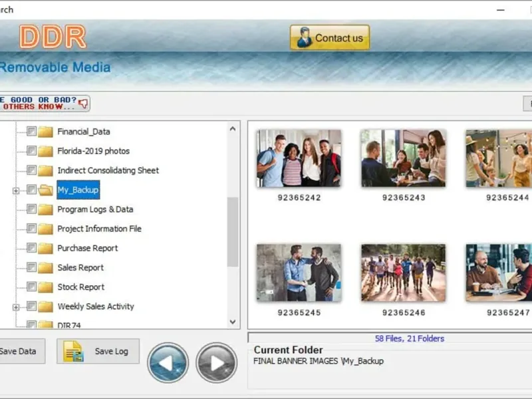
Task: Select the Purchase Report label
Action: point(88,248)
